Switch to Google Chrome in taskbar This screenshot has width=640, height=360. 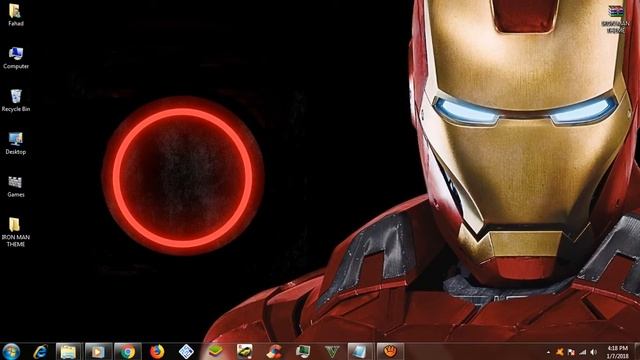128,351
